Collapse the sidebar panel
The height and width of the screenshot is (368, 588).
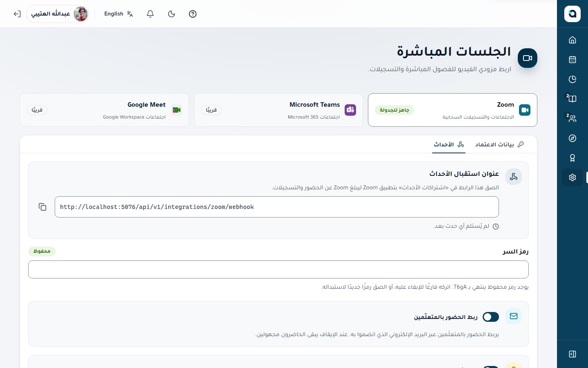(x=572, y=354)
